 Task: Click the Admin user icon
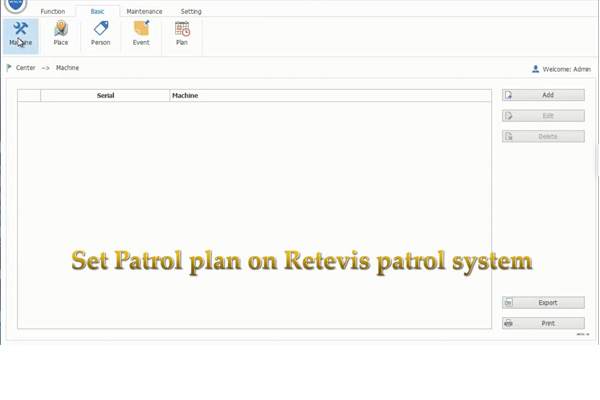click(x=535, y=69)
